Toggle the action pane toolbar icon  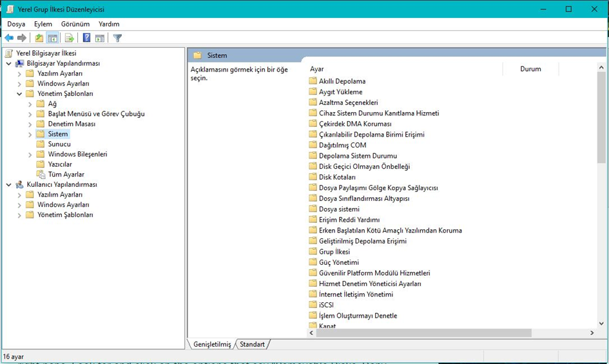100,37
